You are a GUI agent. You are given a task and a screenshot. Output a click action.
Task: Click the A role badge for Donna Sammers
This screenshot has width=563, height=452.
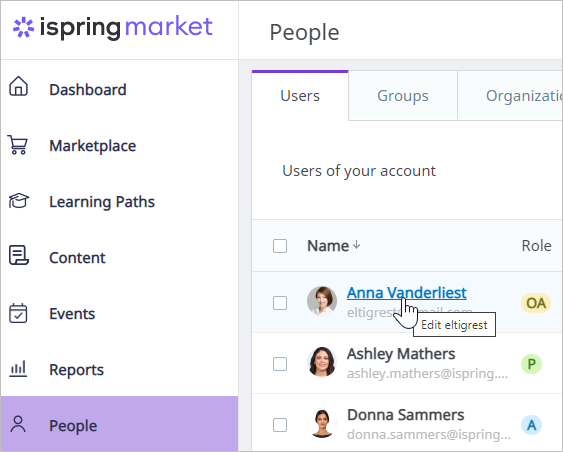tap(531, 425)
